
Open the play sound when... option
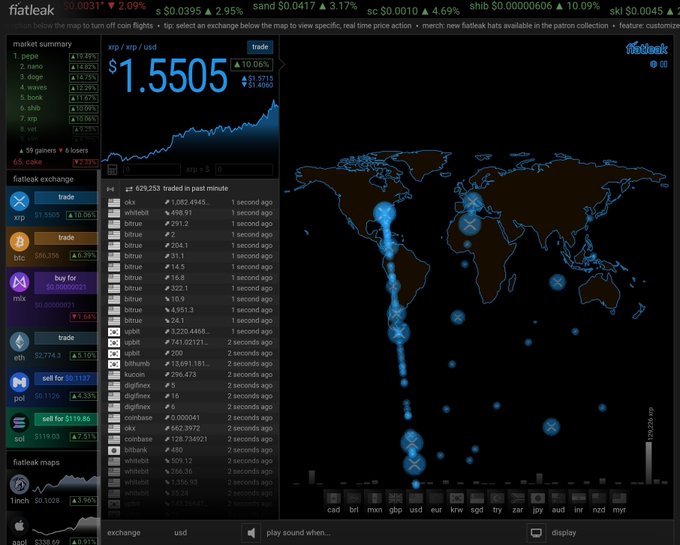point(298,533)
